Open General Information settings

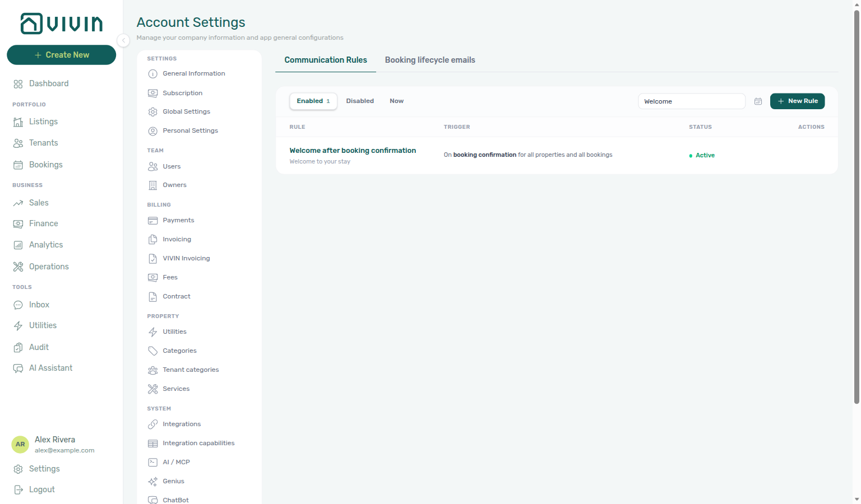[x=193, y=73]
